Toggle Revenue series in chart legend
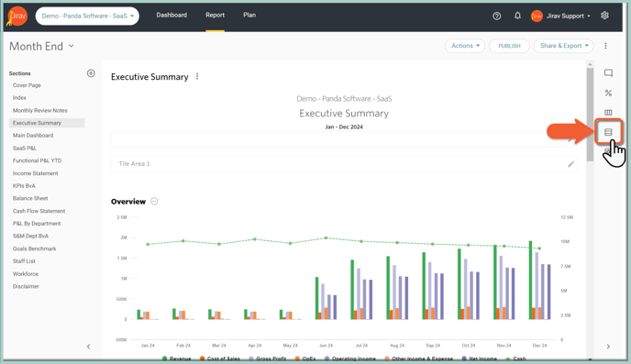Image resolution: width=631 pixels, height=364 pixels. point(177,358)
